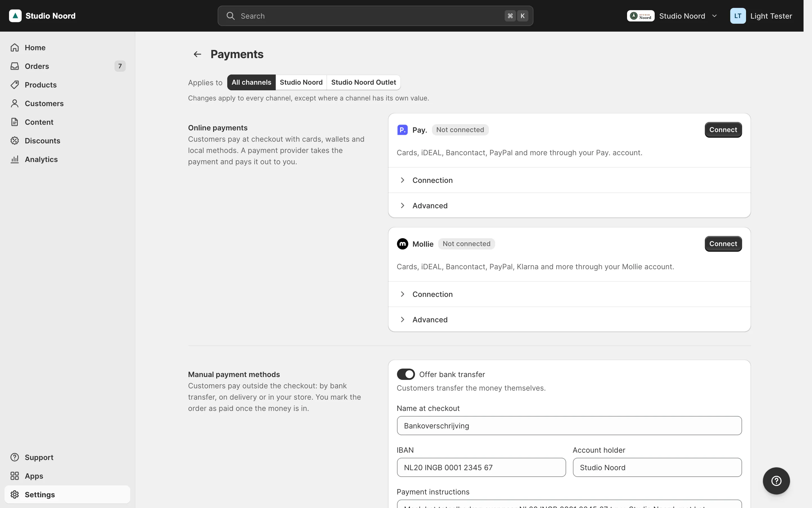Click the 'Payment instructions' label

(433, 492)
